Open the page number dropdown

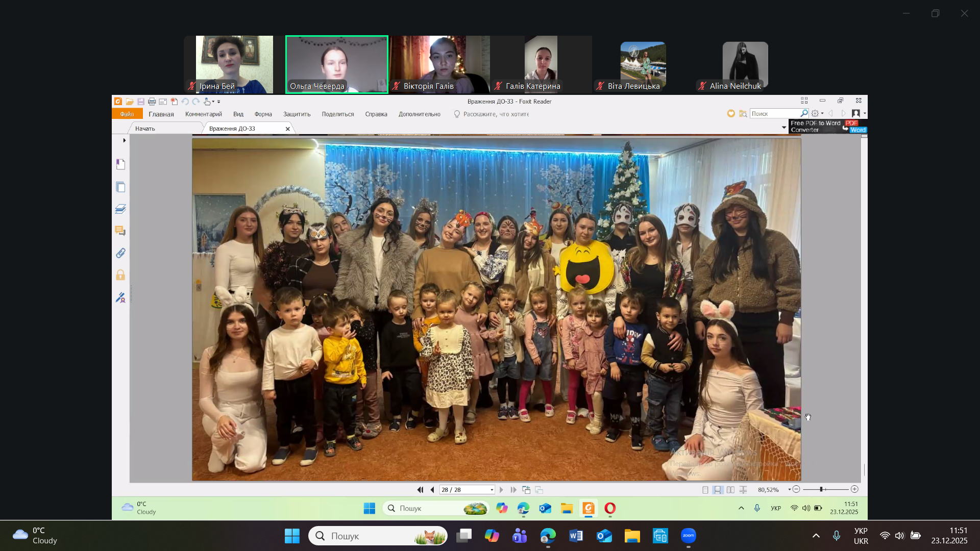pyautogui.click(x=492, y=490)
